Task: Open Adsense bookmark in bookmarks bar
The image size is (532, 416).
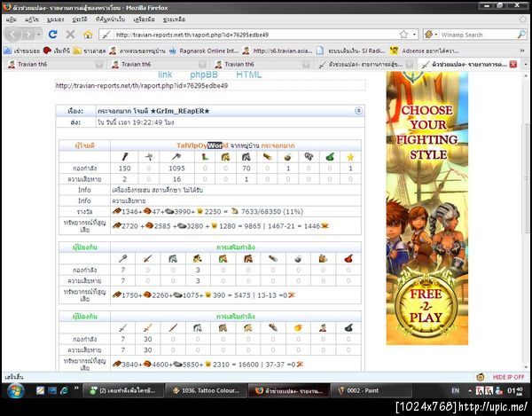Action: point(425,51)
